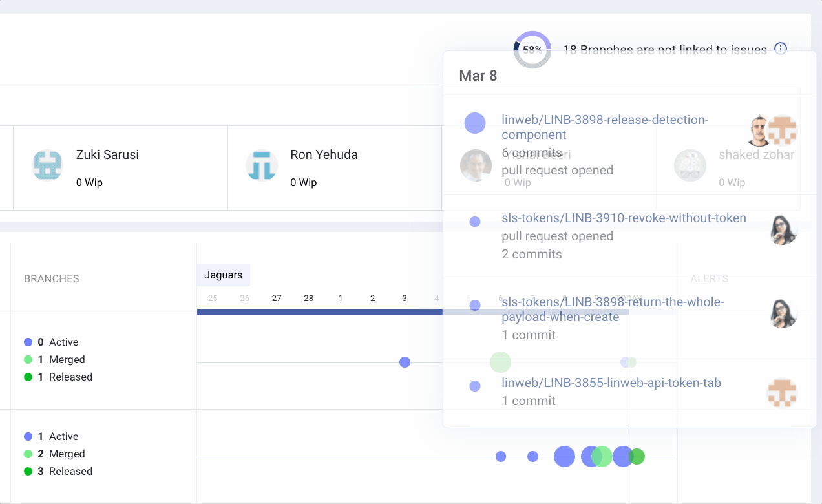Click "2 commits" under revoke-without-token
Screen dimensions: 822x504
[x=532, y=254]
